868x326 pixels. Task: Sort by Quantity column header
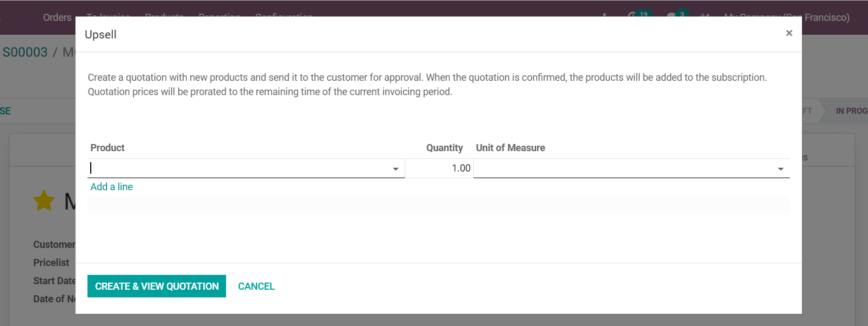pyautogui.click(x=444, y=148)
